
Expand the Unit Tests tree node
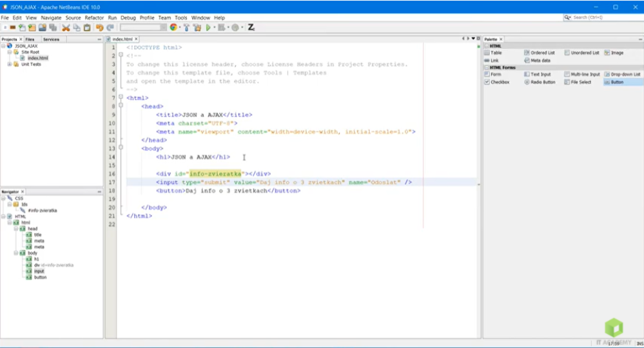pos(9,64)
